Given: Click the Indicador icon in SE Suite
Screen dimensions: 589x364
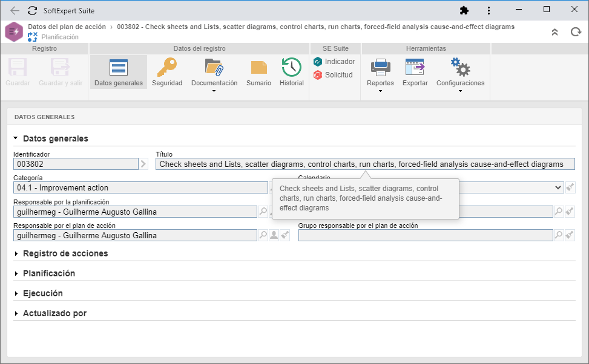Looking at the screenshot, I should [318, 62].
